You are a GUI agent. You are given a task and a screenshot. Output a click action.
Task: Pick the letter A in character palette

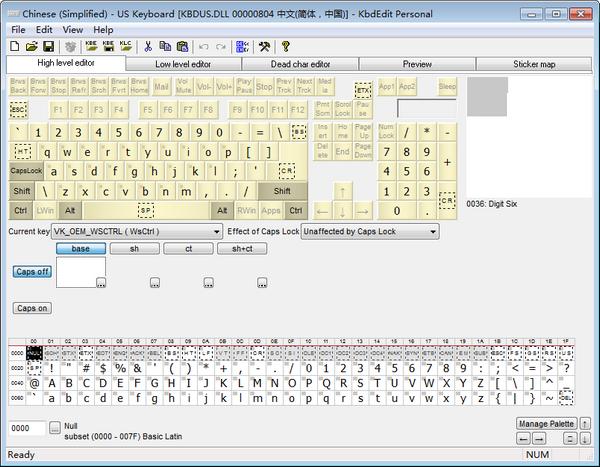tap(52, 382)
